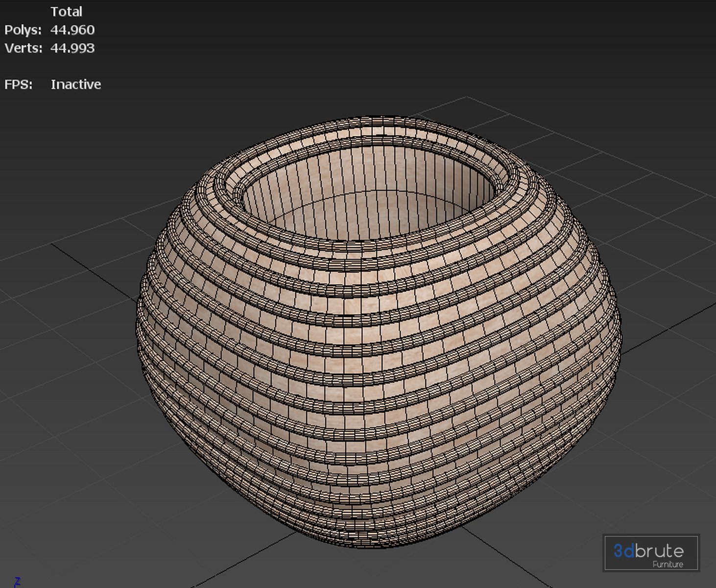Select the Furniture label under the logo
This screenshot has height=588, width=716.
[668, 564]
